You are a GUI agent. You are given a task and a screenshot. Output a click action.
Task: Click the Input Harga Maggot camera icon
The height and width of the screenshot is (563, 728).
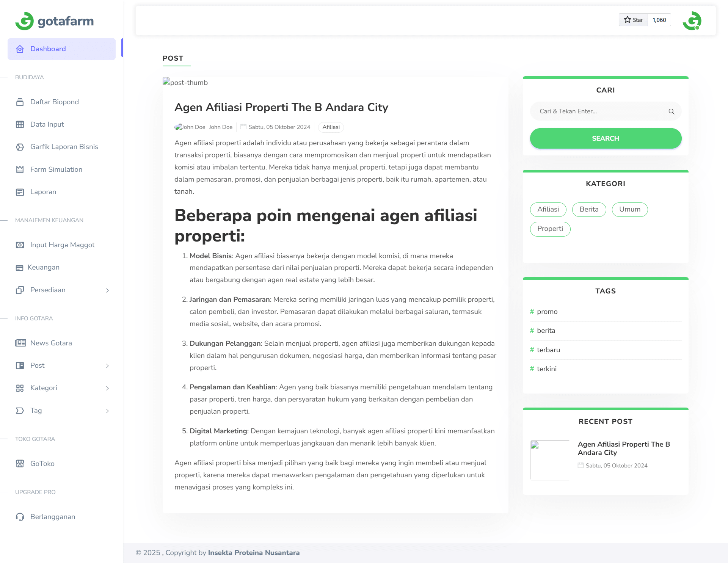20,245
